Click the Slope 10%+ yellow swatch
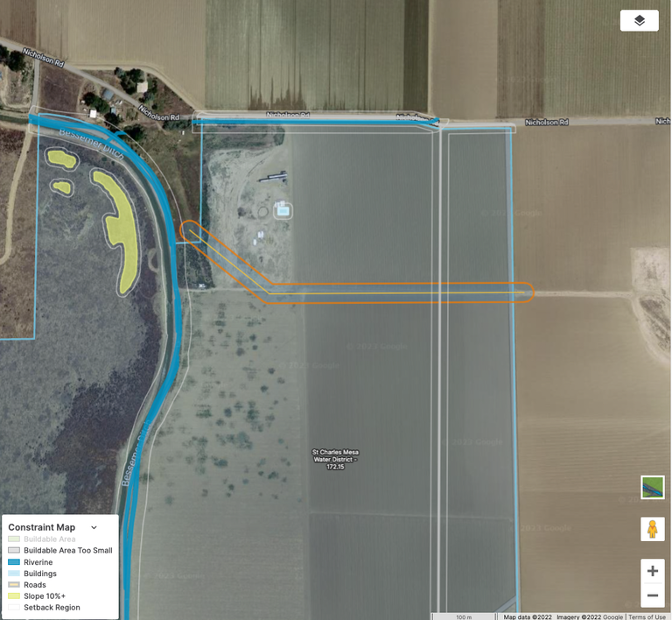This screenshot has width=672, height=620. tap(14, 596)
